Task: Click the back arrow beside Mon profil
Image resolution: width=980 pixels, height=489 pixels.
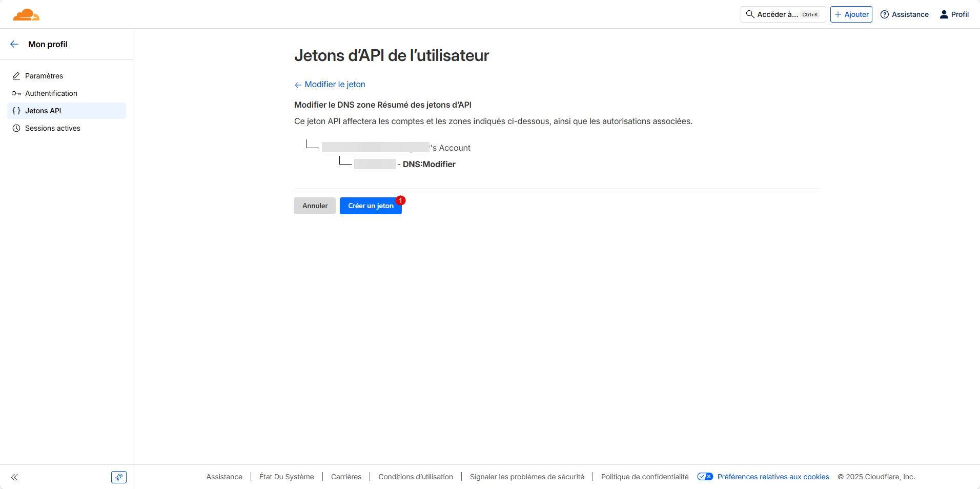Action: click(14, 44)
